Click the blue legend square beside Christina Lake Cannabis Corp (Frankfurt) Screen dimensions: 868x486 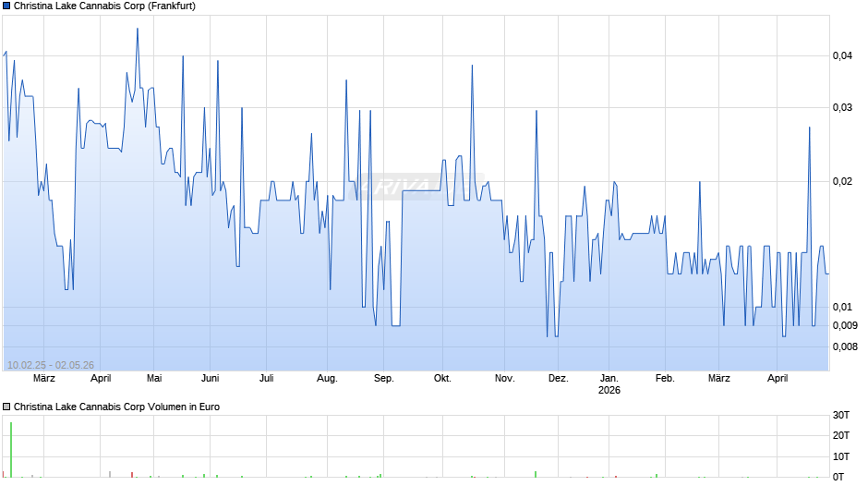[6, 6]
